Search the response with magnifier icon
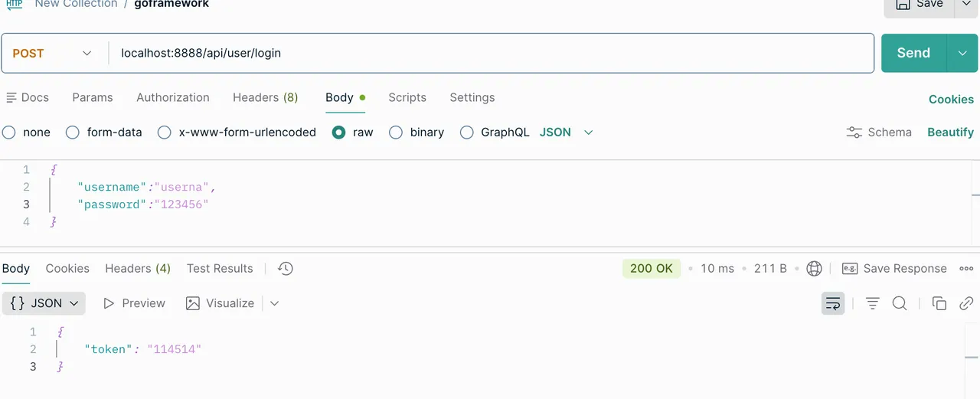The image size is (980, 399). point(900,303)
